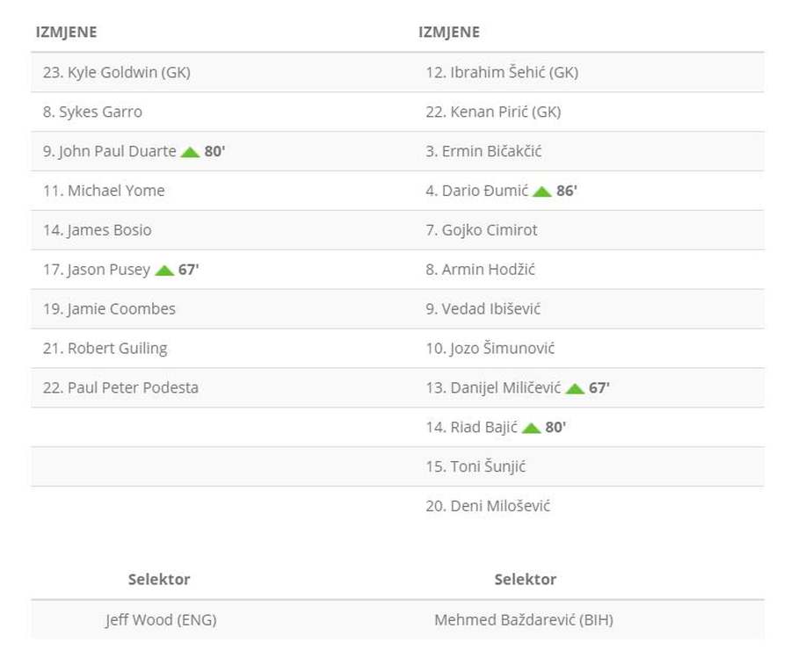Screen dimensions: 791x672
Task: Click Gojko Cimirot's name
Action: 482,230
